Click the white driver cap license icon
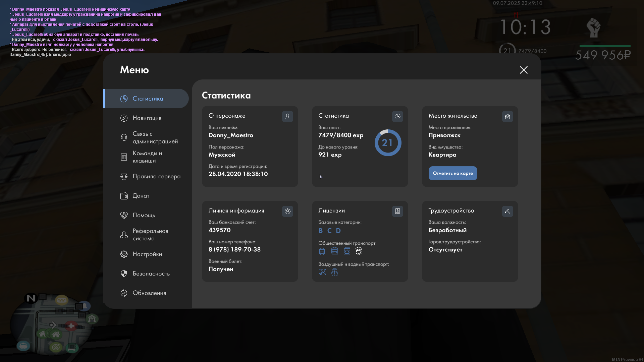The width and height of the screenshot is (644, 362). point(359,251)
